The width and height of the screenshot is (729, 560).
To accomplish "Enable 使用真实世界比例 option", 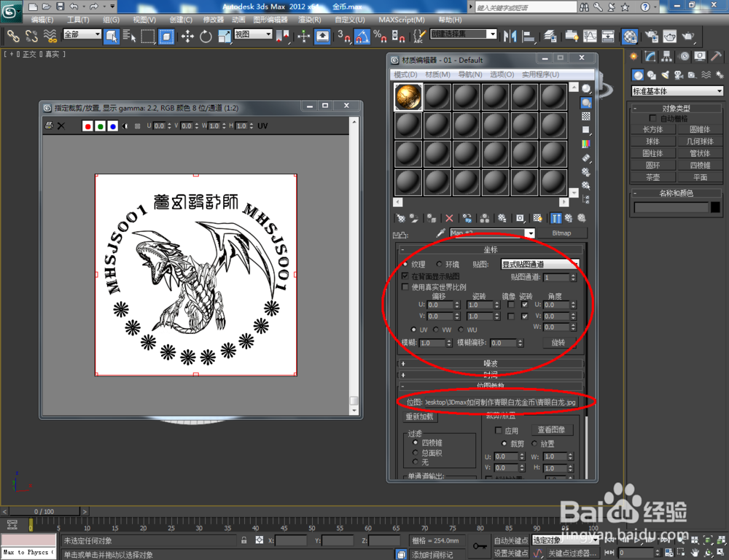I will pyautogui.click(x=405, y=287).
